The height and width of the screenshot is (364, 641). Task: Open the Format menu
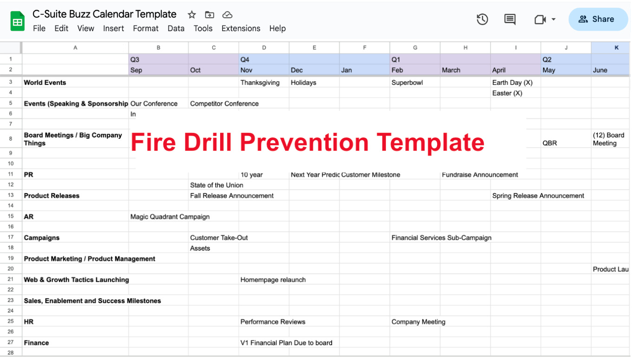point(145,28)
